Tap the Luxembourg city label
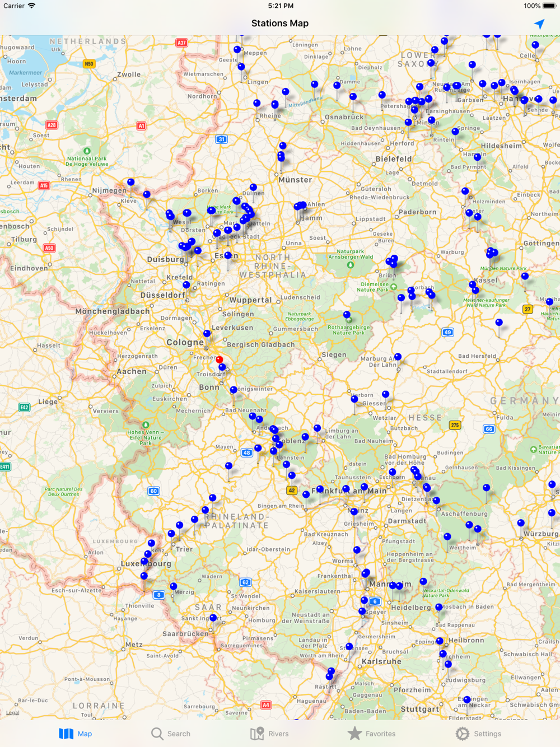This screenshot has height=747, width=560. point(146,563)
